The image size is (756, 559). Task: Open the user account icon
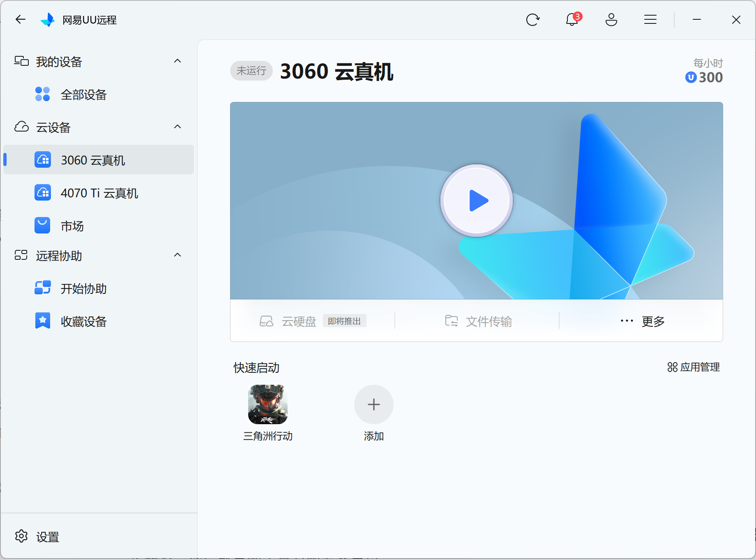[611, 20]
